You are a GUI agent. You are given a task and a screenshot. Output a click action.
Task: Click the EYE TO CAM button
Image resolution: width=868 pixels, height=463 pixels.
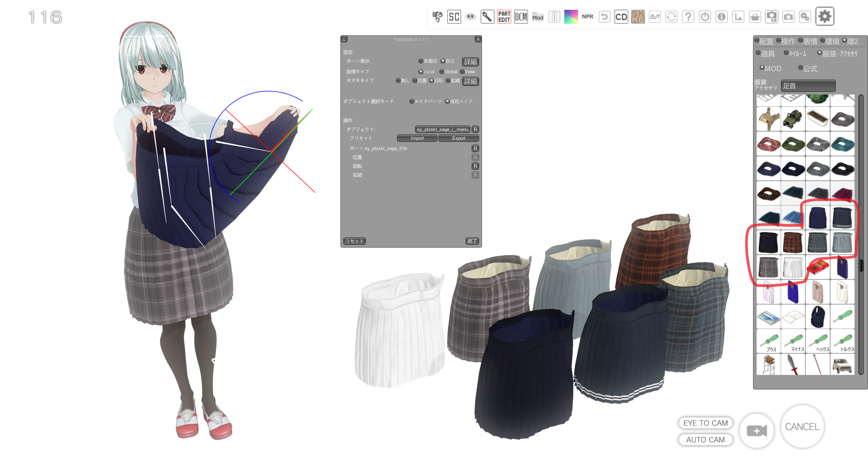coord(705,423)
